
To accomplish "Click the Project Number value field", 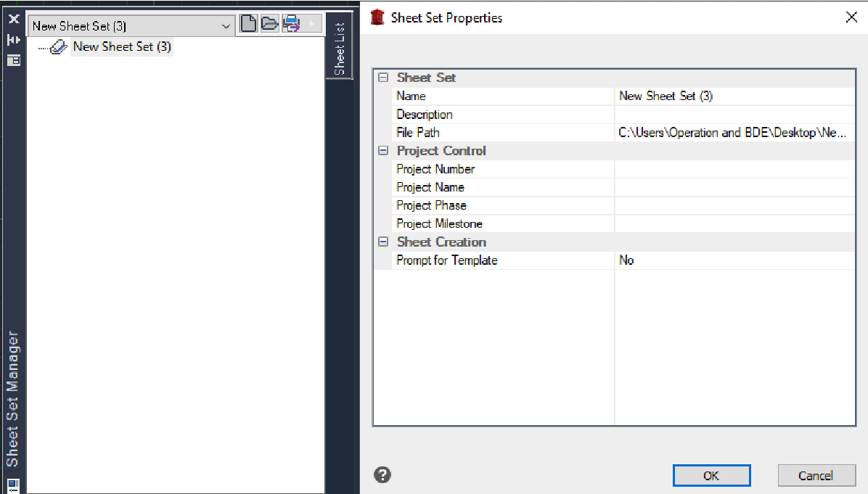I will tap(734, 169).
